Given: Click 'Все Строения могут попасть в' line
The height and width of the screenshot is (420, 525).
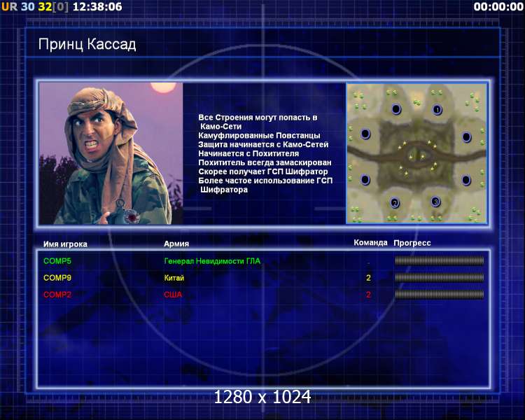Looking at the screenshot, I should pos(258,118).
